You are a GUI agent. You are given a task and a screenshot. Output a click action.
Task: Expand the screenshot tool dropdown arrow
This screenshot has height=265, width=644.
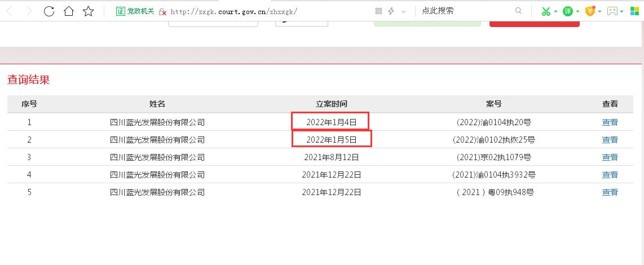click(555, 11)
